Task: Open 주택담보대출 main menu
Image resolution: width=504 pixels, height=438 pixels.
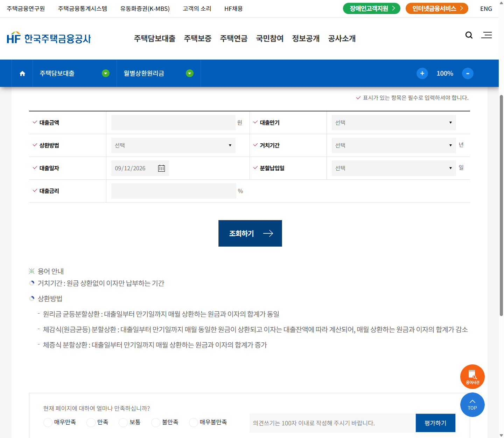Action: click(155, 39)
